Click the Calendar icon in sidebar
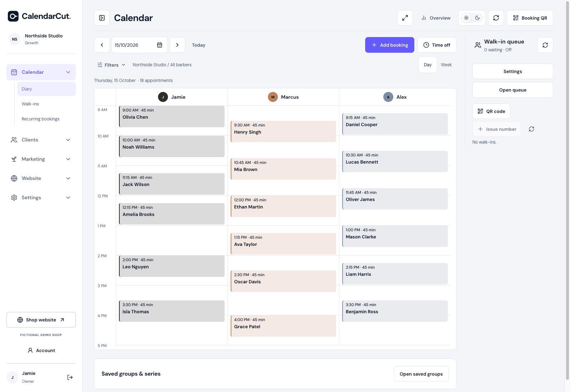The width and height of the screenshot is (570, 392). 14,72
